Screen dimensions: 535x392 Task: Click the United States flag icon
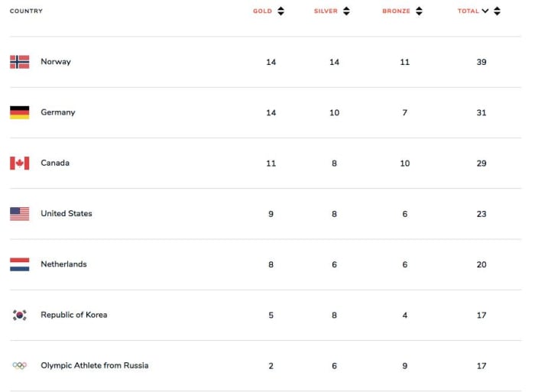[19, 214]
